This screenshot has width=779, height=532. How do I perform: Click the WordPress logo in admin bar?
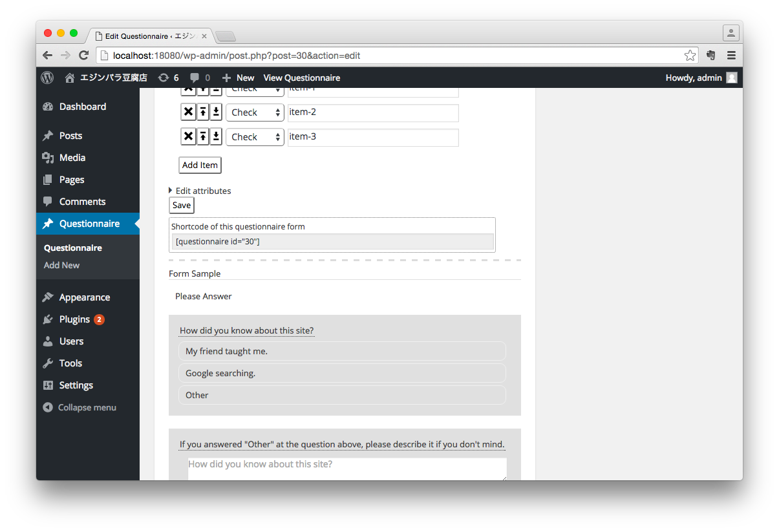[x=47, y=78]
